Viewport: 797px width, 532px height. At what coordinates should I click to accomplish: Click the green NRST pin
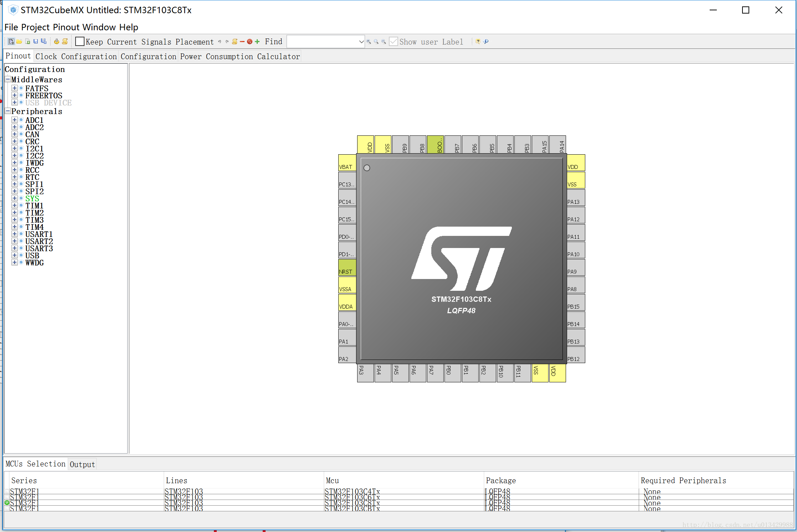347,268
